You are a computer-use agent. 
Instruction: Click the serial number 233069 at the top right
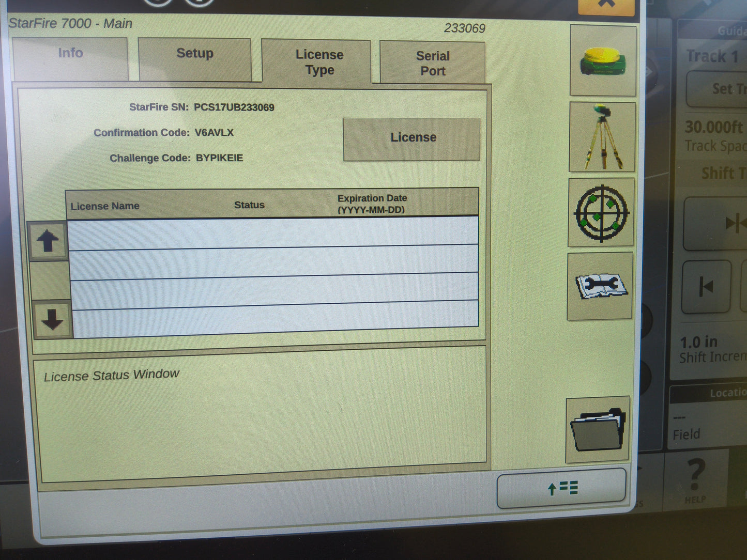(465, 28)
